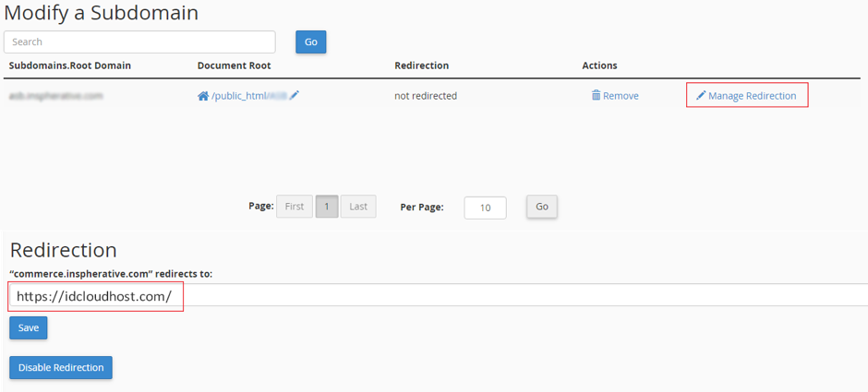Click the 'commerce.inspherative.com redirects to' label
The height and width of the screenshot is (392, 868).
pos(111,274)
